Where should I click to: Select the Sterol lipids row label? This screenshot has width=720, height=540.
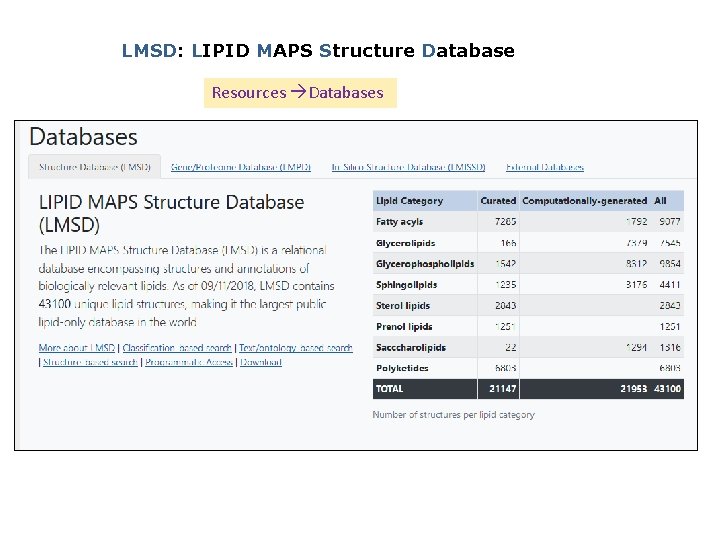pos(403,306)
